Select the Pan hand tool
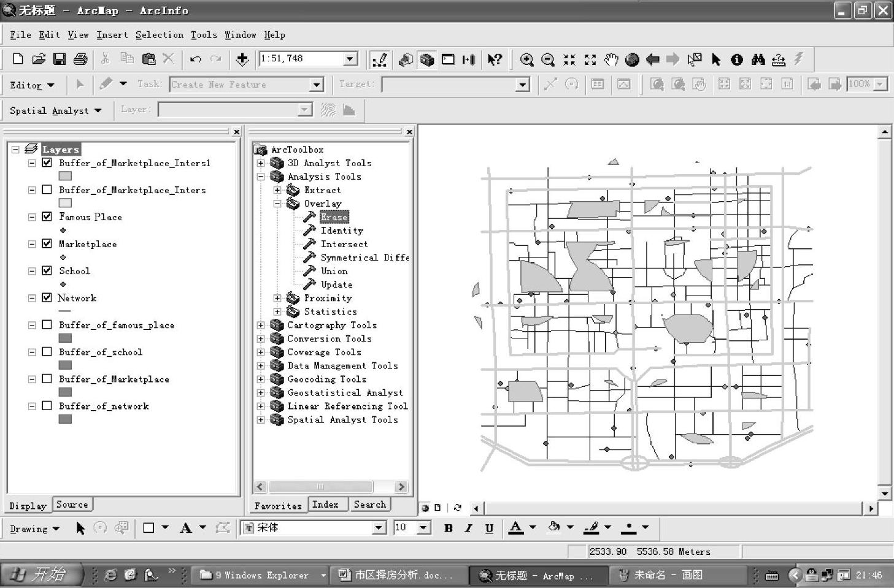894x588 pixels. tap(611, 59)
